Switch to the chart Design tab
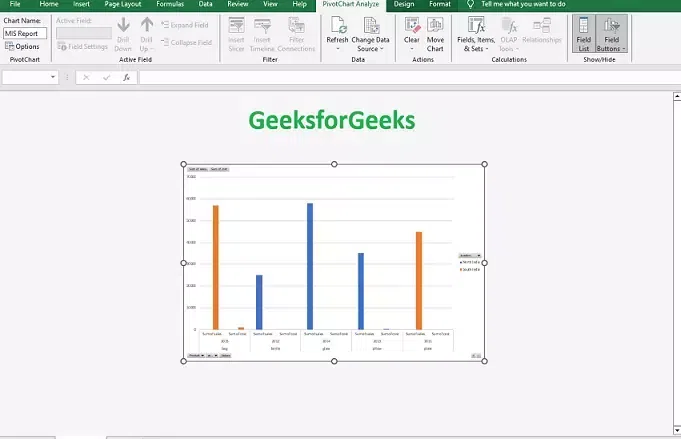The height and width of the screenshot is (439, 681). click(404, 4)
